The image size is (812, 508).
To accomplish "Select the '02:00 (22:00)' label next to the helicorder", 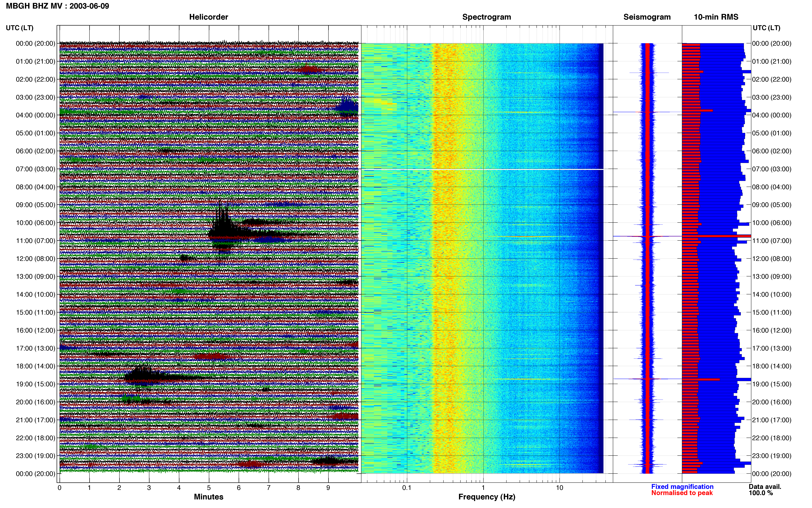I will pos(35,79).
